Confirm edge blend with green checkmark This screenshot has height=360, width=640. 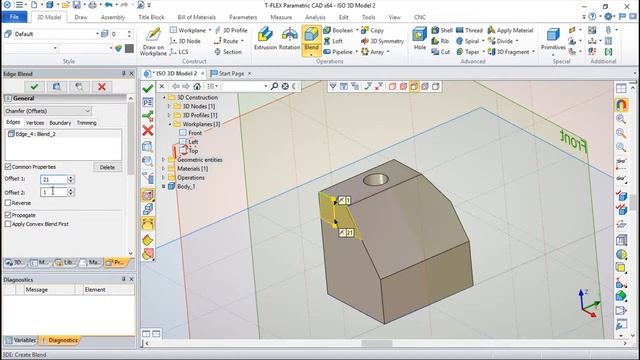[x=34, y=87]
